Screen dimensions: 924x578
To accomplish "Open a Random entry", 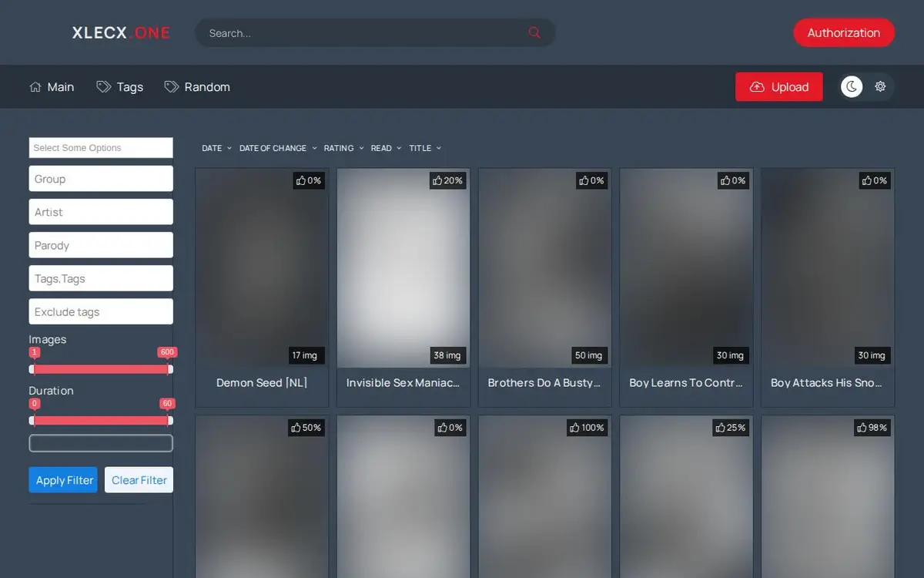I will click(197, 87).
